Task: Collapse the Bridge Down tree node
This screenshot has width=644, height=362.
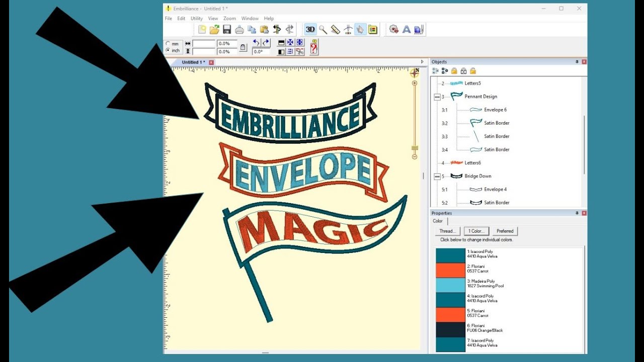Action: [437, 176]
